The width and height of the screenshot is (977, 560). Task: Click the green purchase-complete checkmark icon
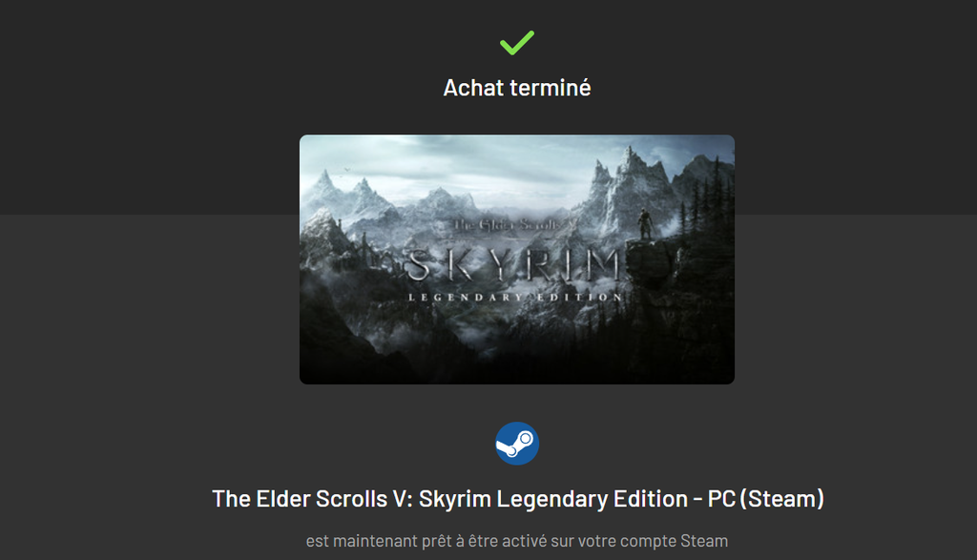point(516,42)
